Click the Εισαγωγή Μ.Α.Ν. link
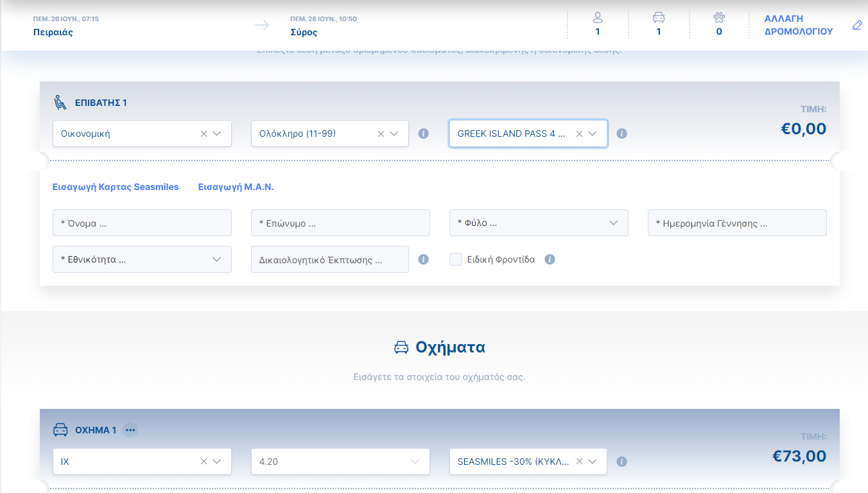This screenshot has height=493, width=868. pos(236,187)
